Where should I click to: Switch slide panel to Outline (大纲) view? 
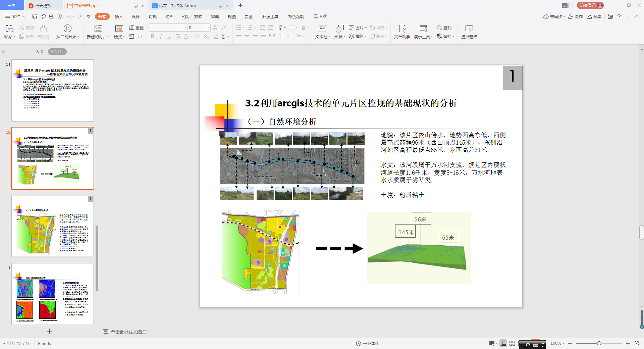coord(40,51)
